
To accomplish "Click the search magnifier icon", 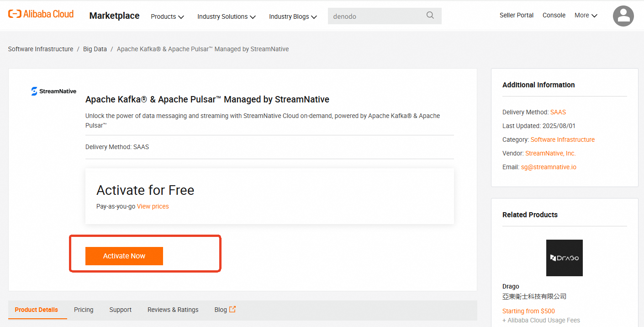I will pos(430,15).
